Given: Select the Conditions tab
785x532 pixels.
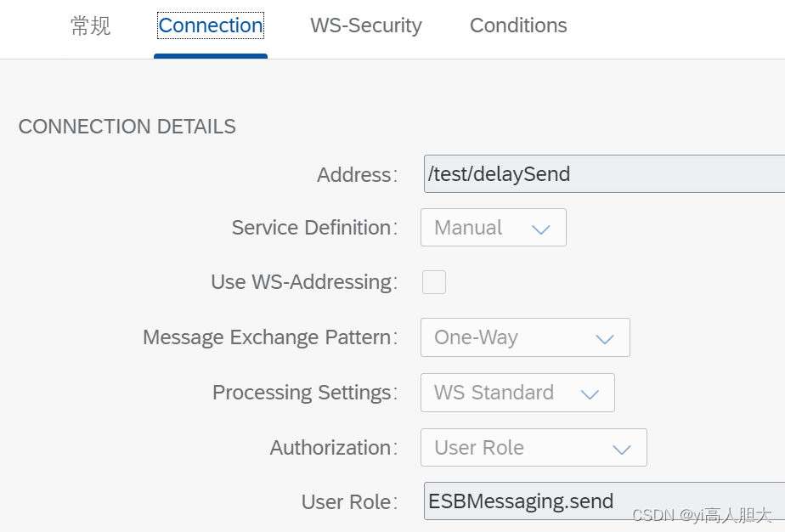Looking at the screenshot, I should pyautogui.click(x=518, y=25).
